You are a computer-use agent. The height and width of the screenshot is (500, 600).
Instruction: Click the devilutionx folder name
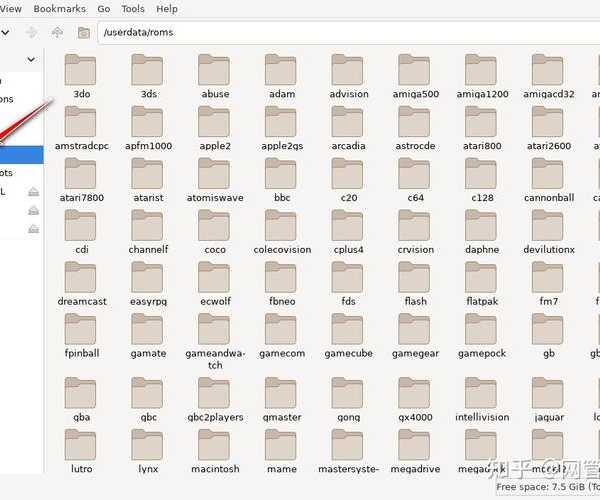click(x=549, y=249)
